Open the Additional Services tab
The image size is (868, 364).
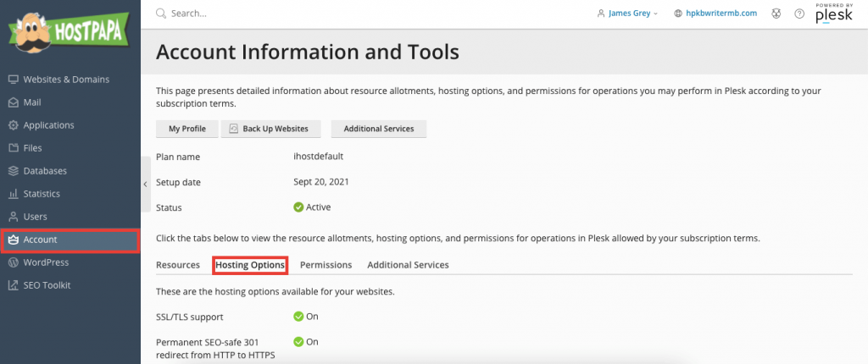click(x=408, y=265)
